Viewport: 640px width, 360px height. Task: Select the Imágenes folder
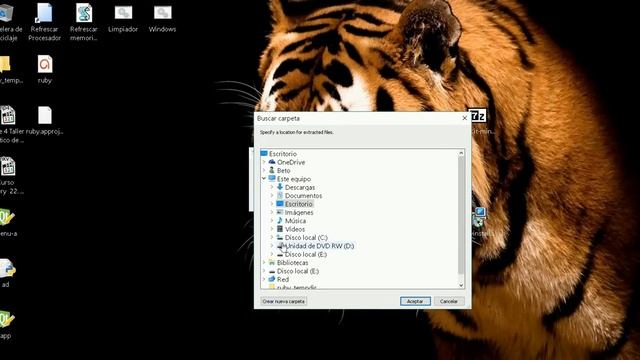[299, 212]
